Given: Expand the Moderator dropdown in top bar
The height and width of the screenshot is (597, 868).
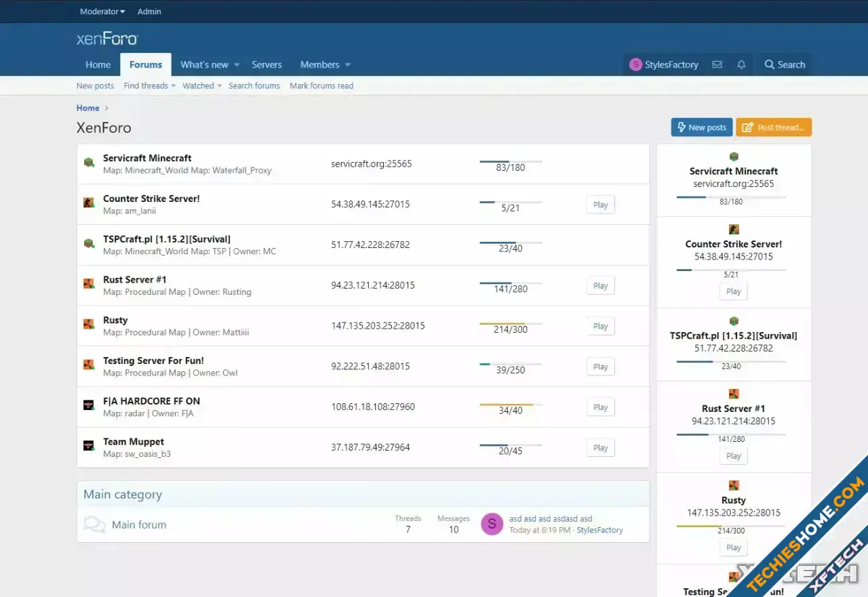Looking at the screenshot, I should coord(102,12).
